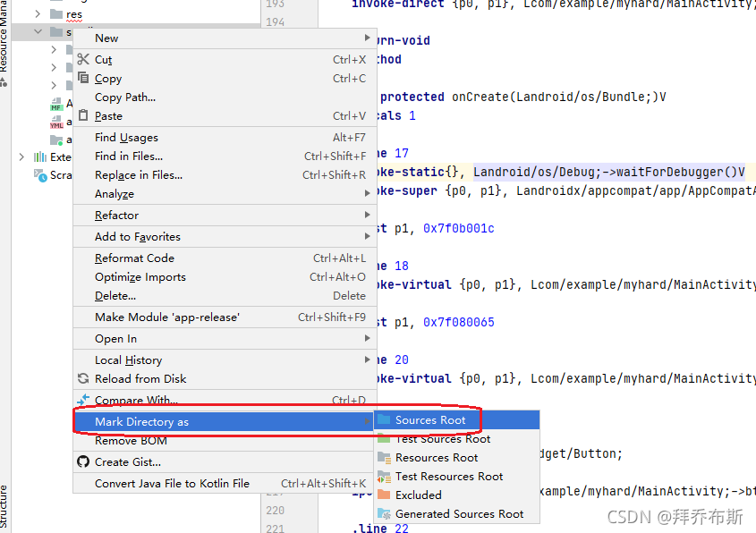Image resolution: width=756 pixels, height=533 pixels.
Task: Click the Compare With arrows icon
Action: (x=83, y=400)
